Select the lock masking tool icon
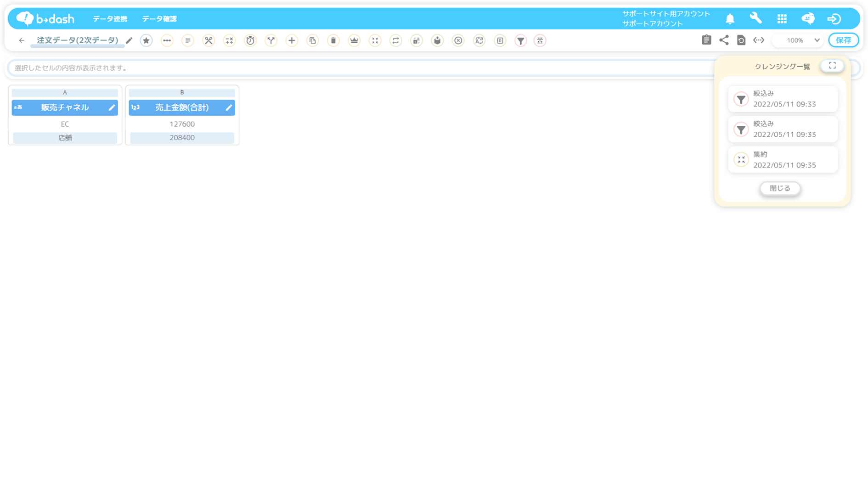The width and height of the screenshot is (868, 488). click(x=417, y=40)
